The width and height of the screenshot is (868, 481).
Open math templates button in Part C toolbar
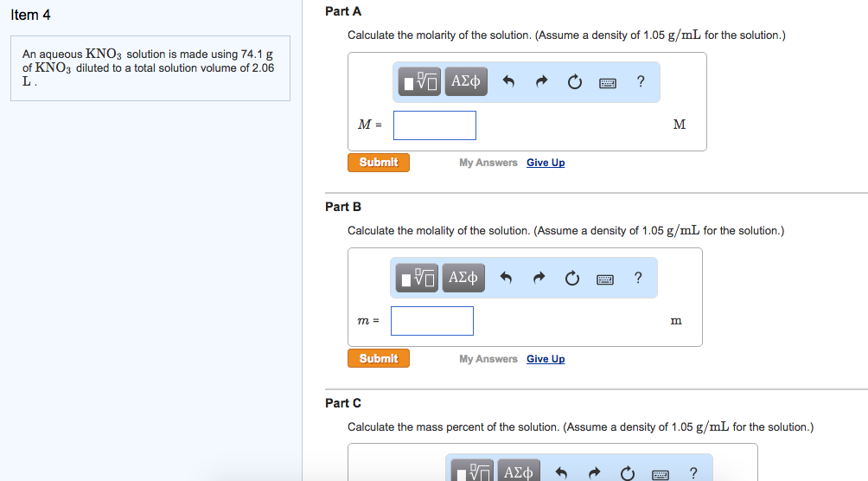[x=472, y=471]
